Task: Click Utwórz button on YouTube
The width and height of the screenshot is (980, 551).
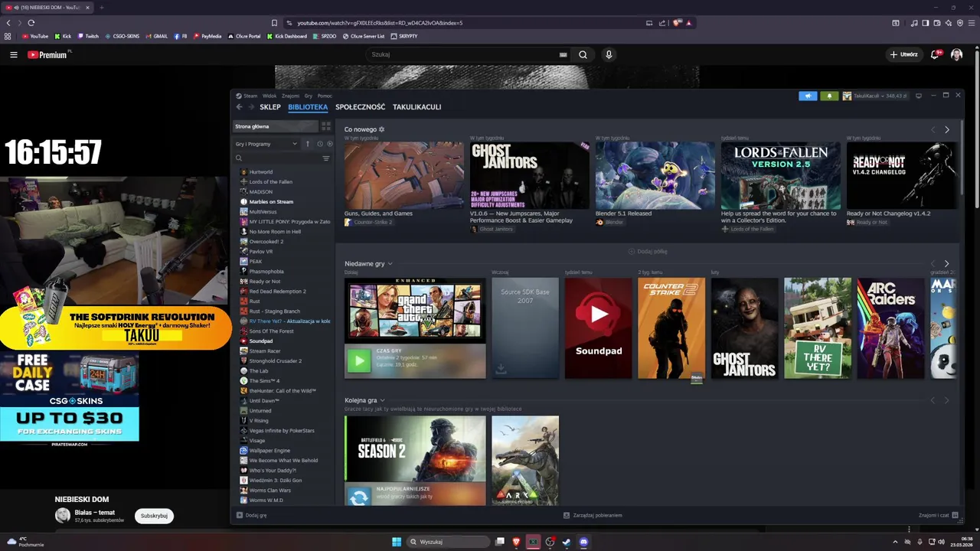Action: point(903,54)
